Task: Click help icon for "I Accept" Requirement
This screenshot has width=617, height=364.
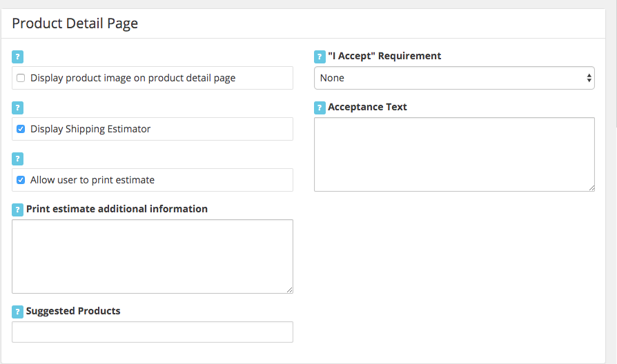Action: point(320,57)
